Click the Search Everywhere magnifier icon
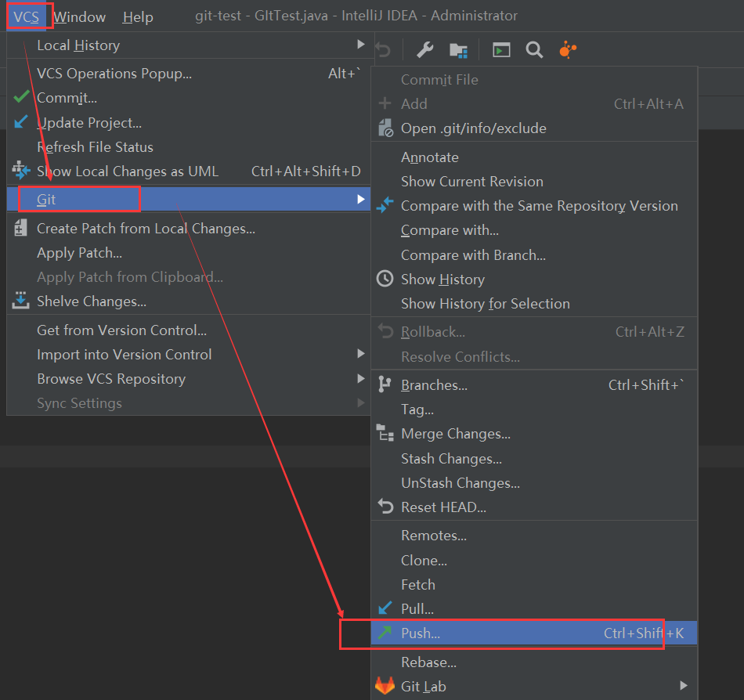 click(534, 49)
